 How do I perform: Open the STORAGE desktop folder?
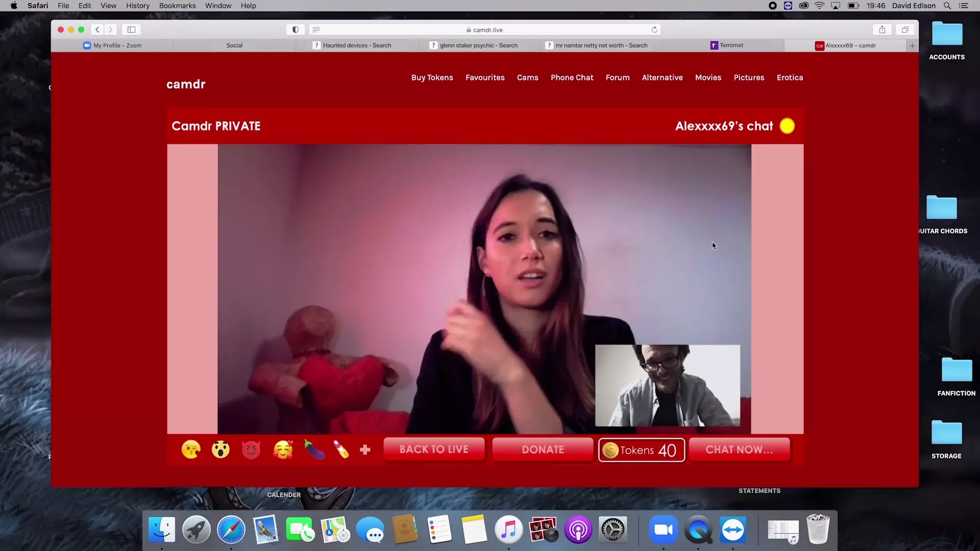click(947, 439)
